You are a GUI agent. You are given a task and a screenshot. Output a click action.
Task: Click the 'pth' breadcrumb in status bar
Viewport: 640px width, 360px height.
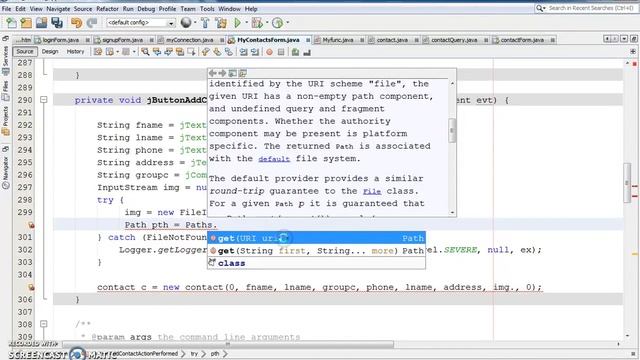coord(215,354)
